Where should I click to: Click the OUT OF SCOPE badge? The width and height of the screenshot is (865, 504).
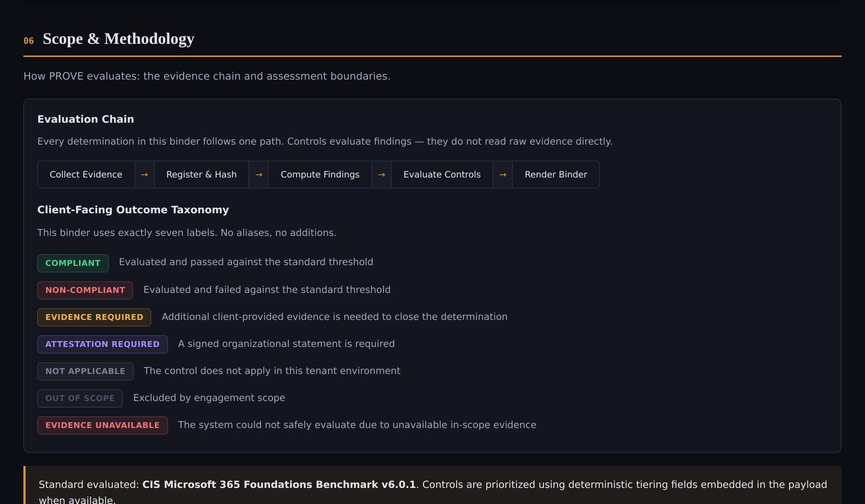pyautogui.click(x=80, y=398)
